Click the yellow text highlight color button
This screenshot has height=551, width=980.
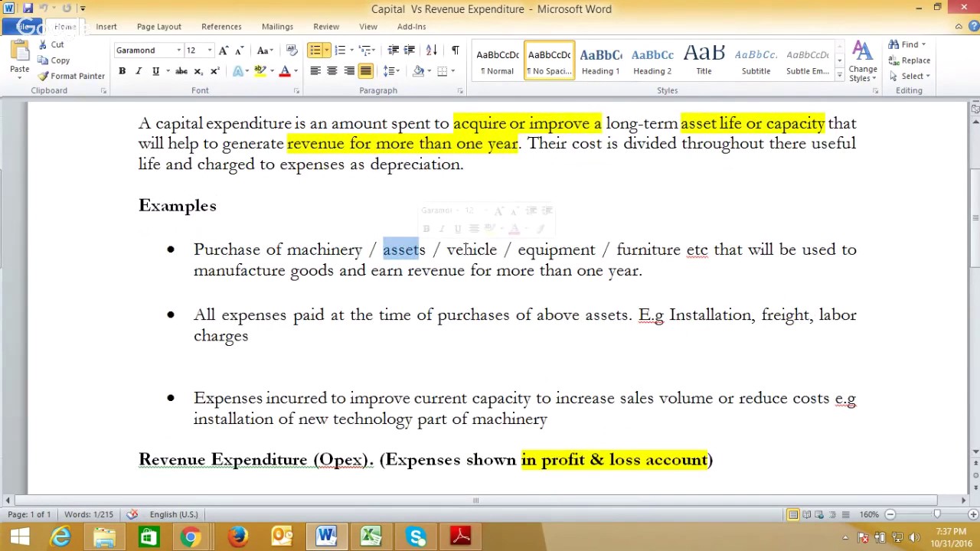(x=260, y=71)
